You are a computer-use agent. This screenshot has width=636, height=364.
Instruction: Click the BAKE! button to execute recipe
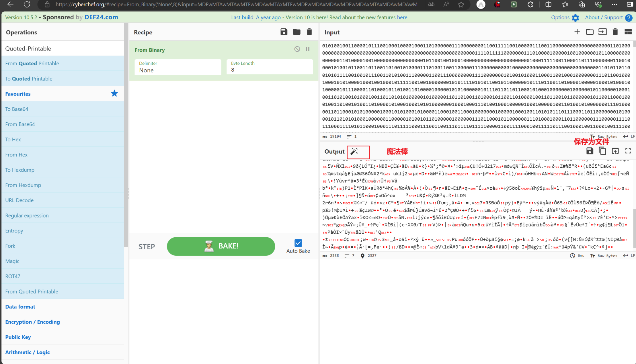point(221,246)
